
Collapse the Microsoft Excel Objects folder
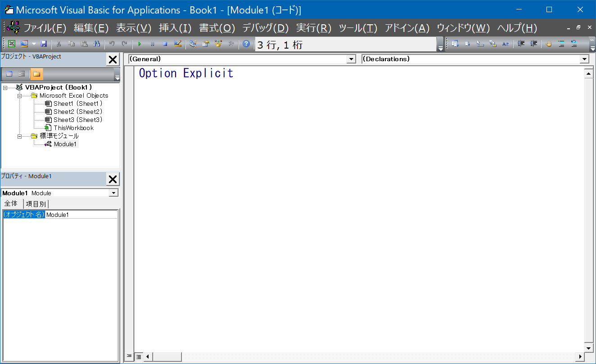point(20,95)
